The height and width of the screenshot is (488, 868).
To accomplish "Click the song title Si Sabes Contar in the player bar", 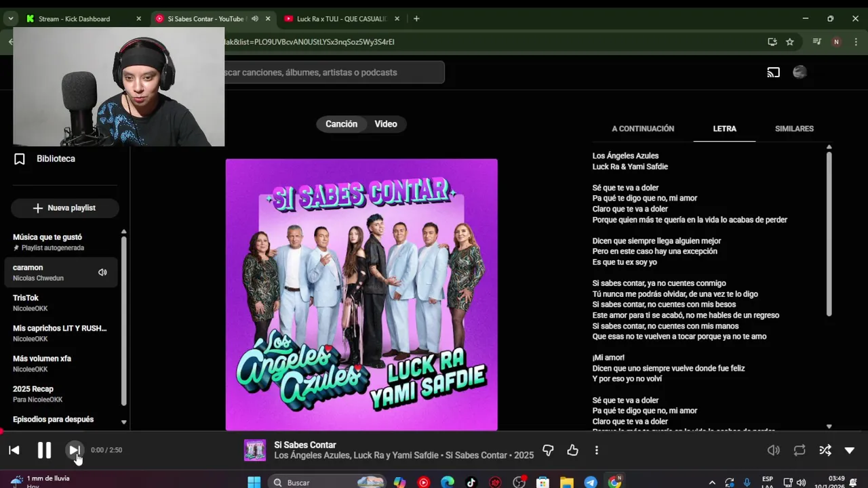I will tap(305, 445).
